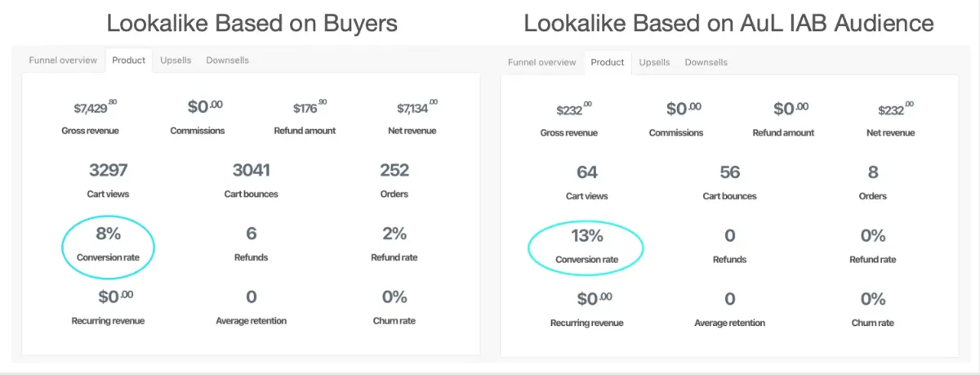Click the circled 13% conversion rate
The image size is (980, 375).
586,237
